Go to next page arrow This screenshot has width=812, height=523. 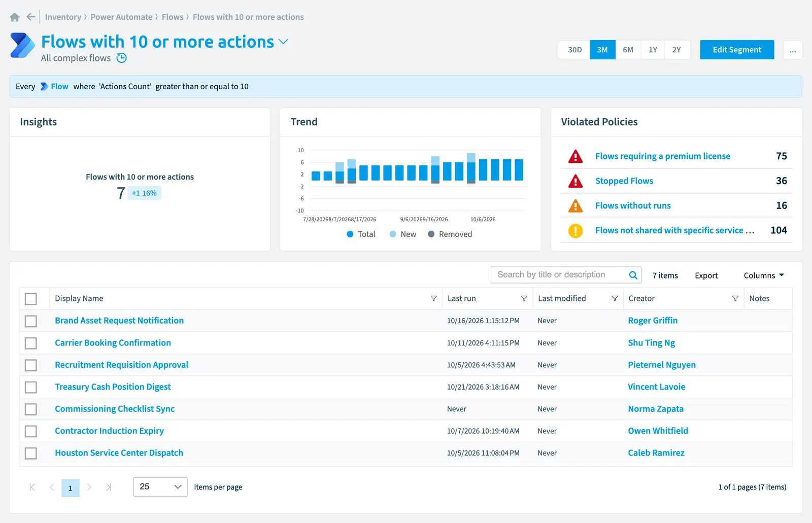tap(89, 487)
